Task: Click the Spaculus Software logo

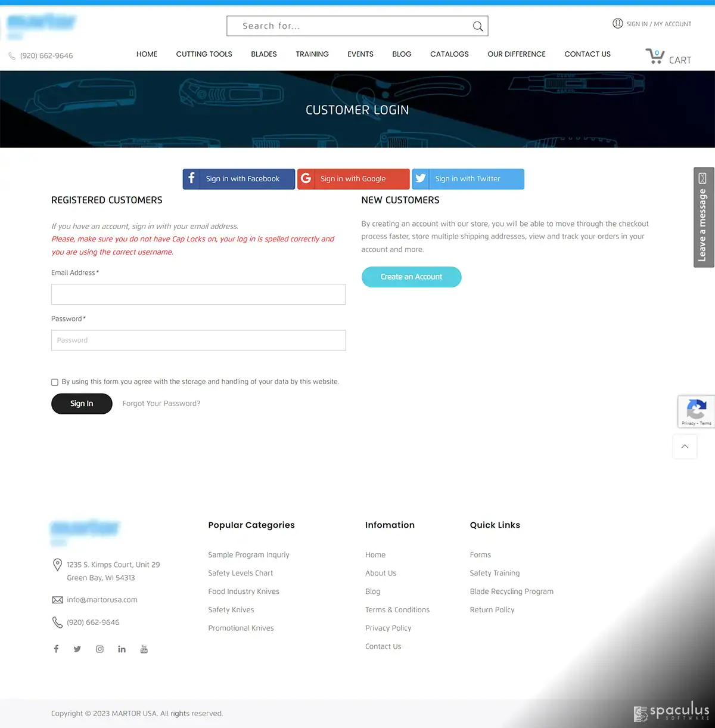Action: (672, 712)
